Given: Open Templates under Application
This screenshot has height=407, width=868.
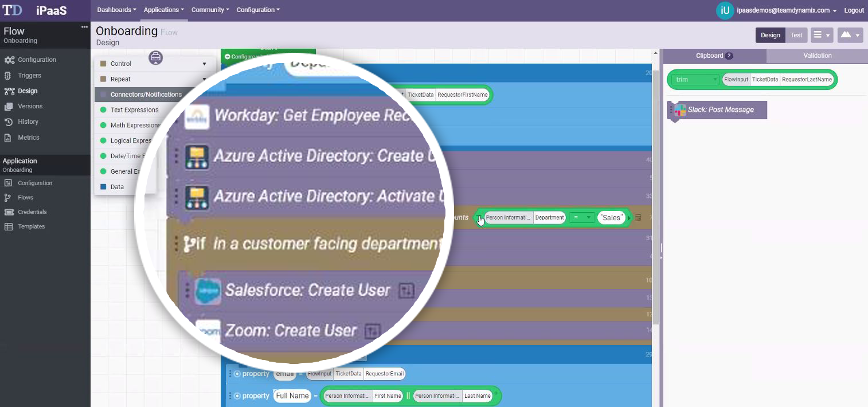Looking at the screenshot, I should (31, 226).
